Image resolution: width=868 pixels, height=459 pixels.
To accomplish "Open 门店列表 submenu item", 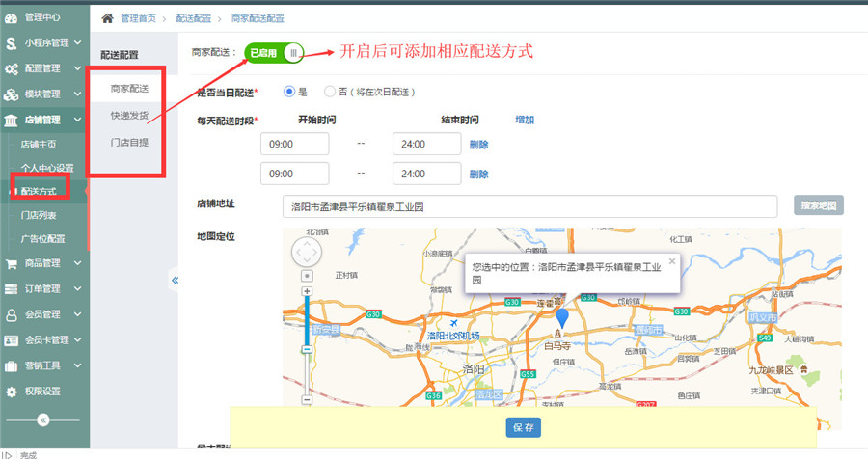I will (x=39, y=215).
